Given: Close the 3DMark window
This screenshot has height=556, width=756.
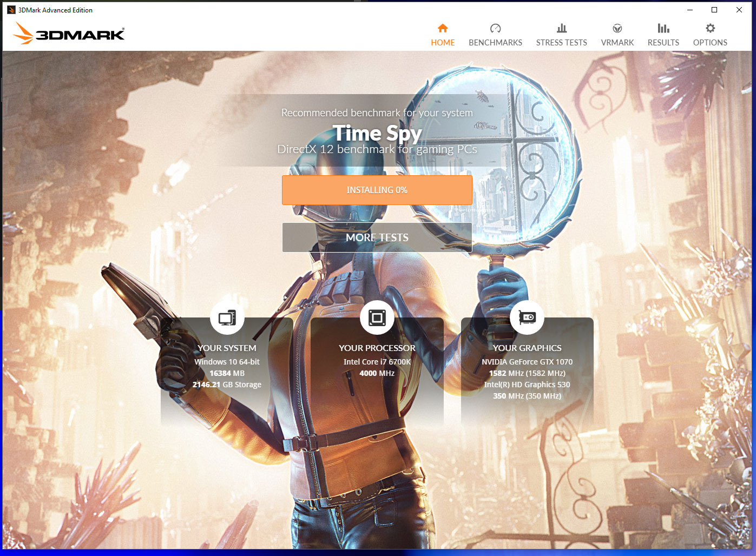Looking at the screenshot, I should tap(739, 10).
